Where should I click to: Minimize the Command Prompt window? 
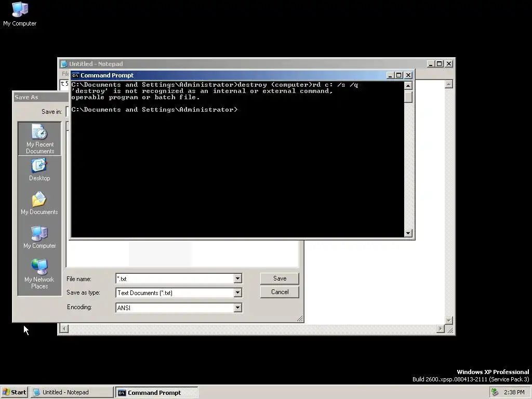tap(390, 75)
